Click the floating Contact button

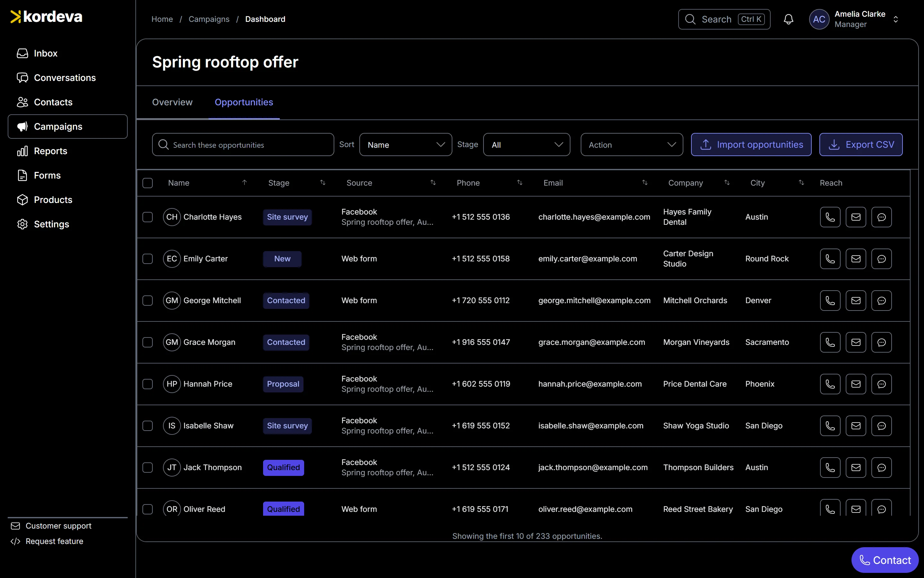(x=885, y=560)
